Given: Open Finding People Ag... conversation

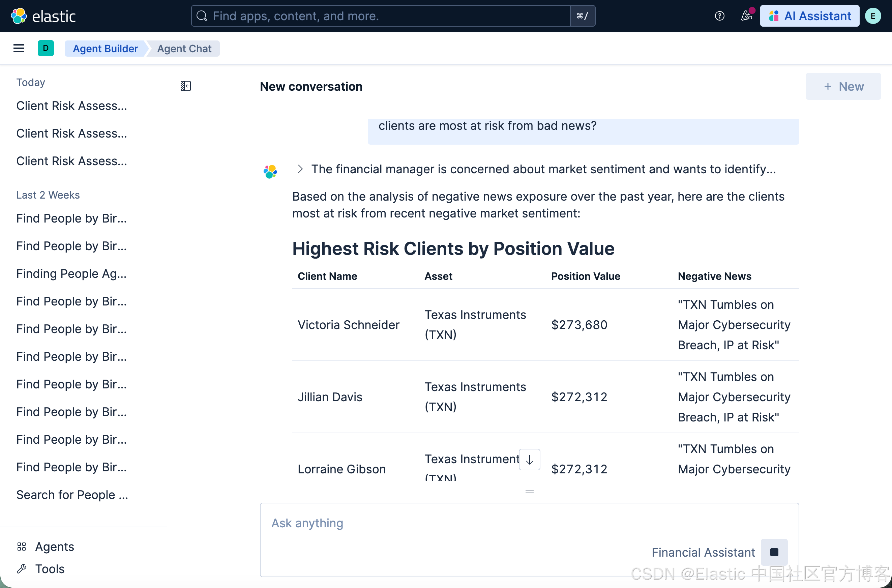Looking at the screenshot, I should coord(71,273).
